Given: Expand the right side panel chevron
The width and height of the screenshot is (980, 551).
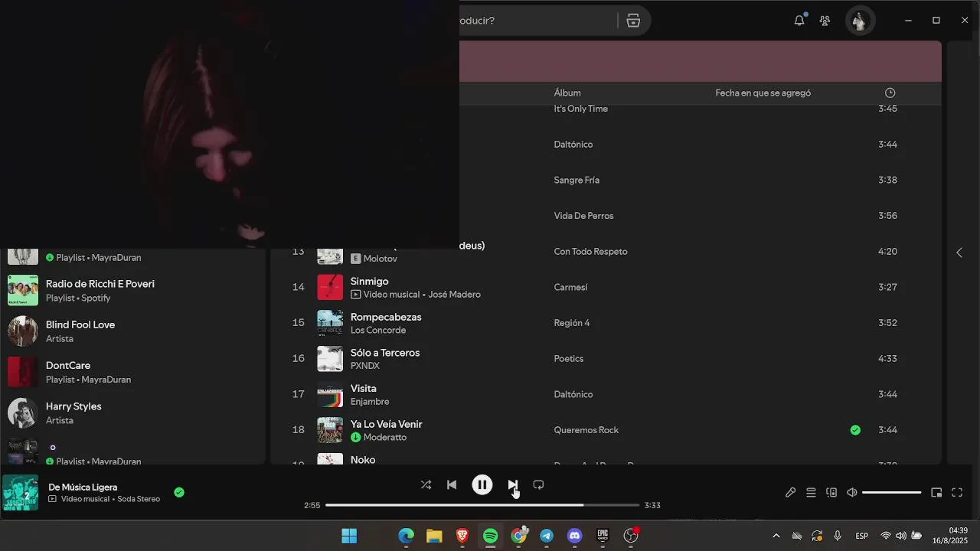Looking at the screenshot, I should pyautogui.click(x=959, y=253).
